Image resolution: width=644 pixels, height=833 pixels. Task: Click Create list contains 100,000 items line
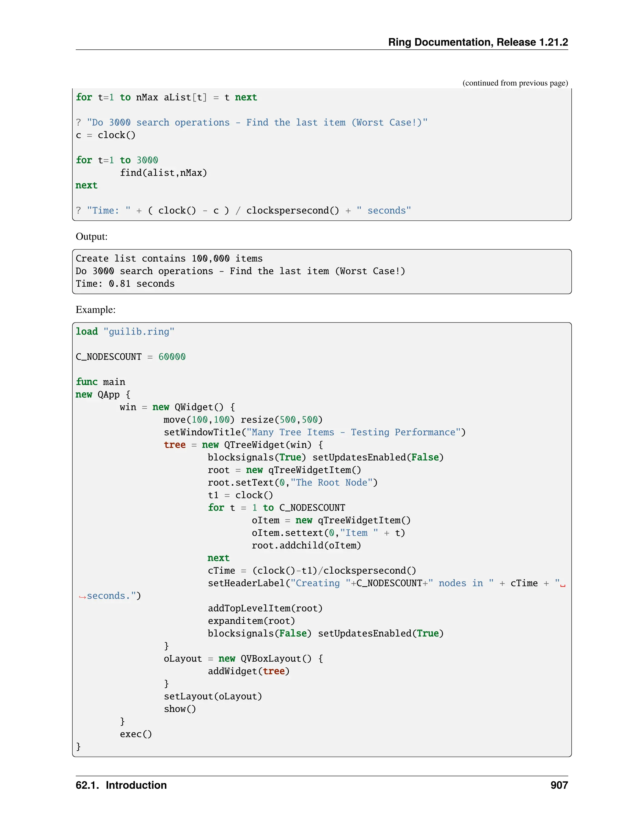point(169,258)
